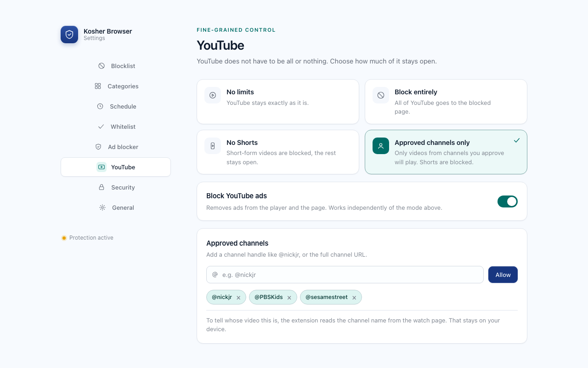Go to the Schedule settings
Screen dimensions: 588x368
(x=116, y=106)
